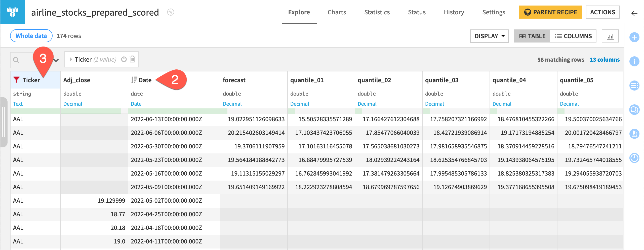Viewport: 644px width, 250px height.
Task: Click the trophy icon in PARENT RECIPE
Action: pos(528,12)
